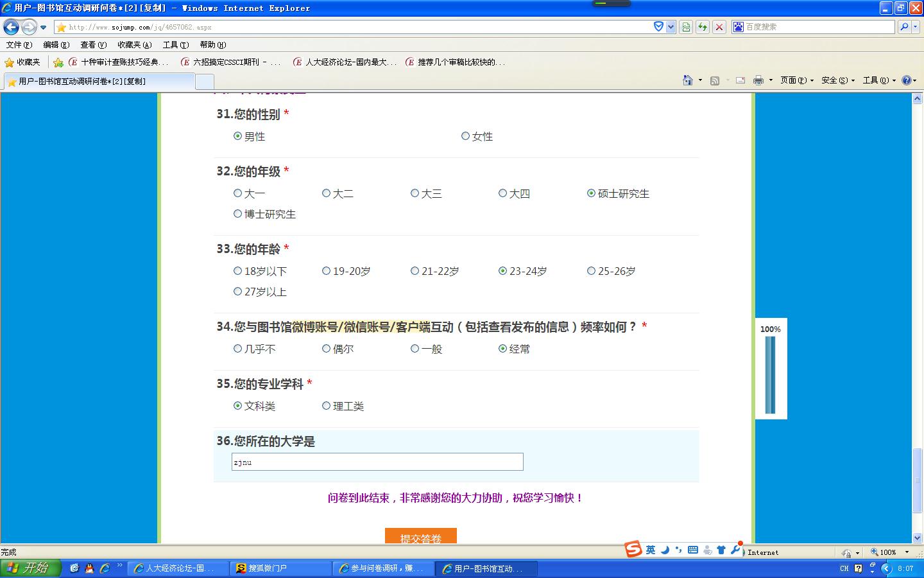Viewport: 924px width, 578px height.
Task: Launch QQ penguin from quick launch
Action: [x=89, y=568]
